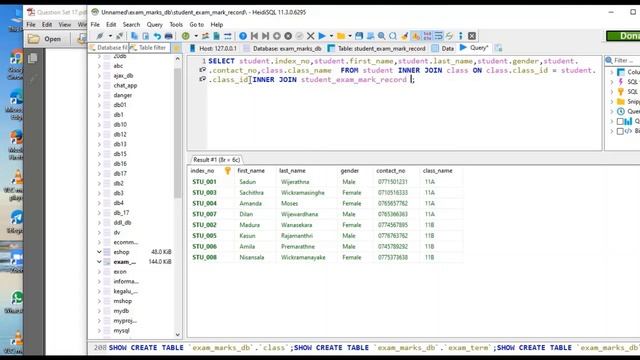Click the Table filter input field

[150, 48]
